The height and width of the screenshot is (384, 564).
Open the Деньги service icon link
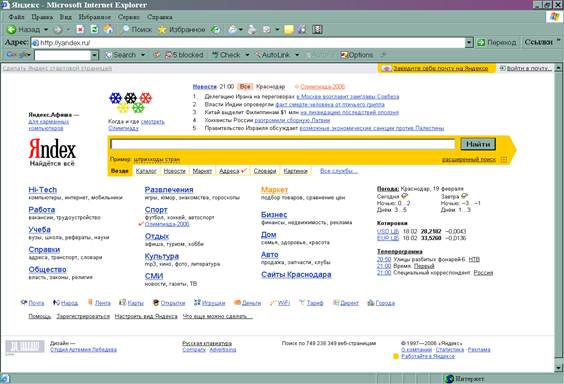(247, 303)
